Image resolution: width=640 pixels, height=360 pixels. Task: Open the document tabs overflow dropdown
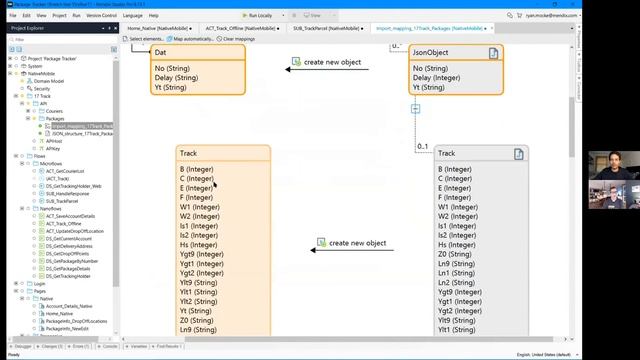[571, 28]
